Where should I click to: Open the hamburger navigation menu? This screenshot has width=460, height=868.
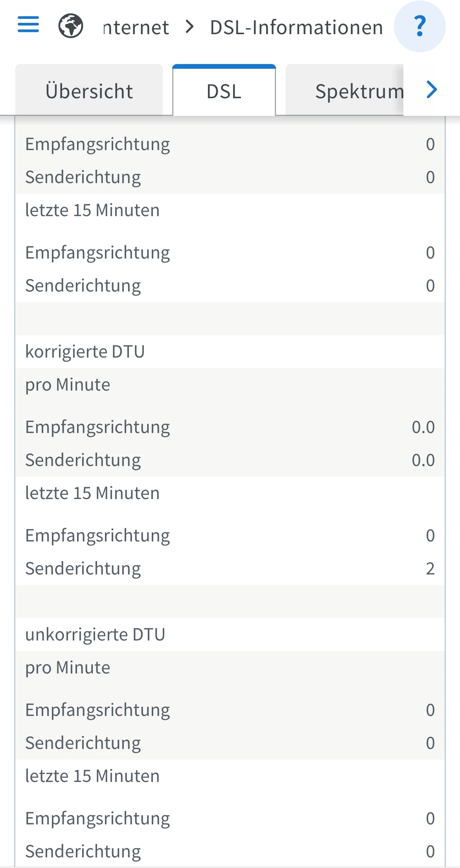tap(28, 24)
